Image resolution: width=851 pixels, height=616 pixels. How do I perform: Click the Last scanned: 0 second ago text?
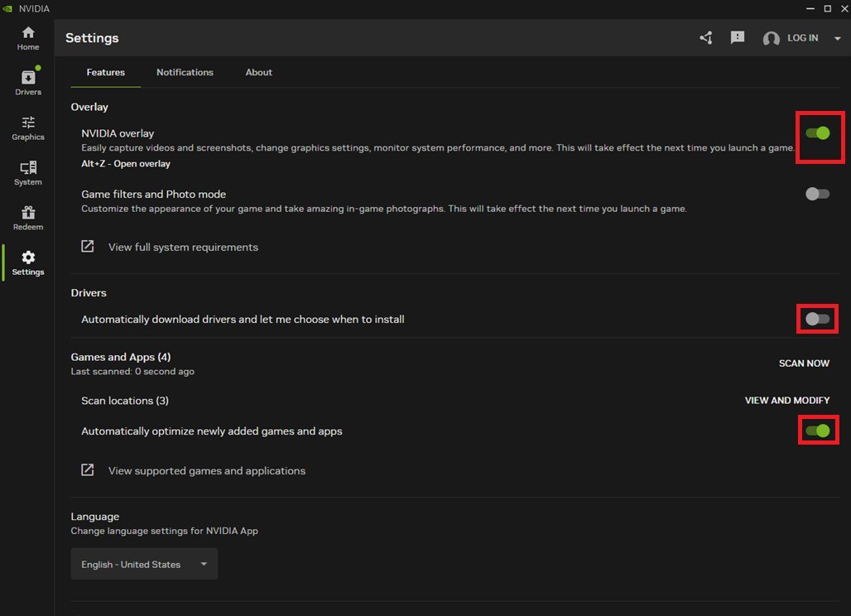[132, 371]
